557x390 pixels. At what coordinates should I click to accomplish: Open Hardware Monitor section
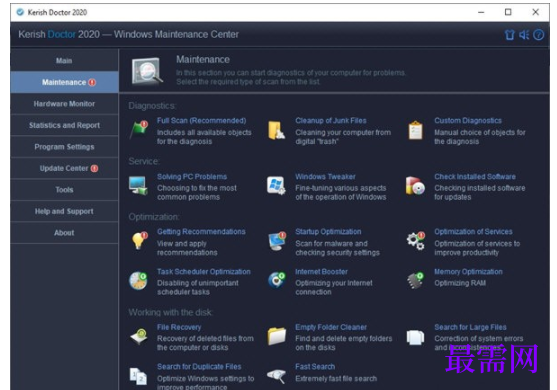point(64,104)
